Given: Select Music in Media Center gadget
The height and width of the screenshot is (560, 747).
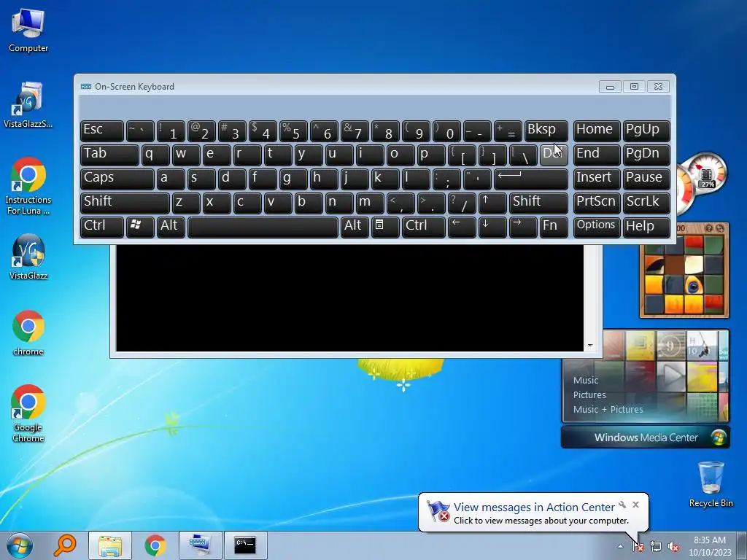Looking at the screenshot, I should pyautogui.click(x=586, y=380).
